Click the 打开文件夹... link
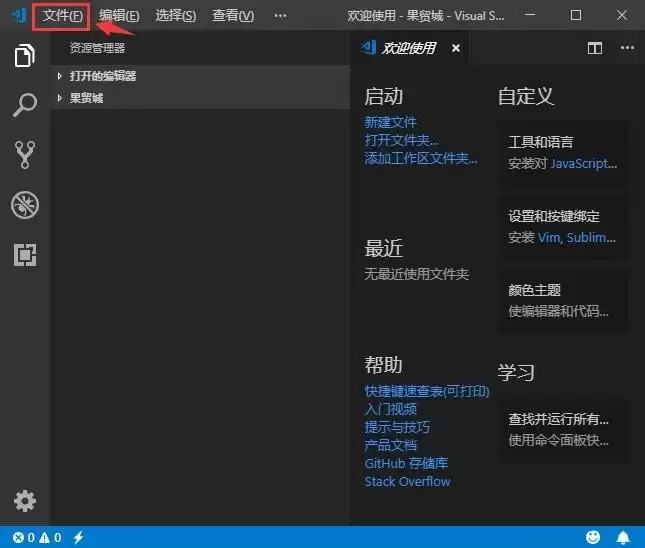This screenshot has height=548, width=645. (x=402, y=140)
